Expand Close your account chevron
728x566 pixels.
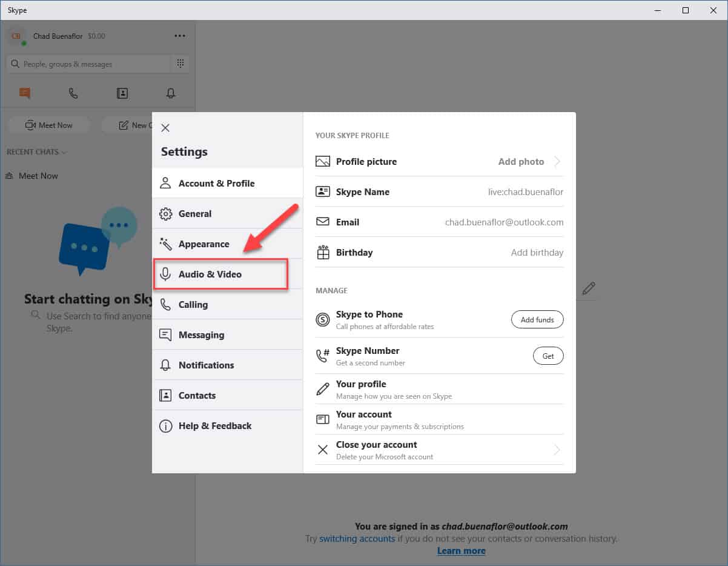pyautogui.click(x=557, y=450)
